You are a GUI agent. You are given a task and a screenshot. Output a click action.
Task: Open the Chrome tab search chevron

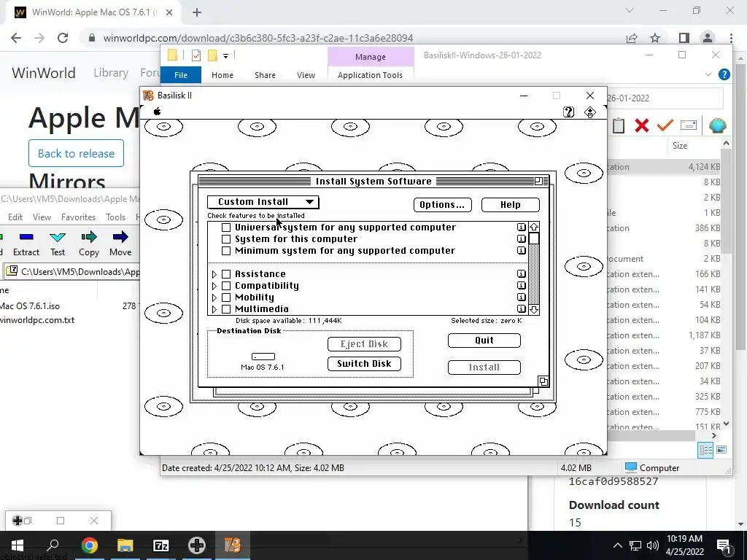tap(630, 10)
